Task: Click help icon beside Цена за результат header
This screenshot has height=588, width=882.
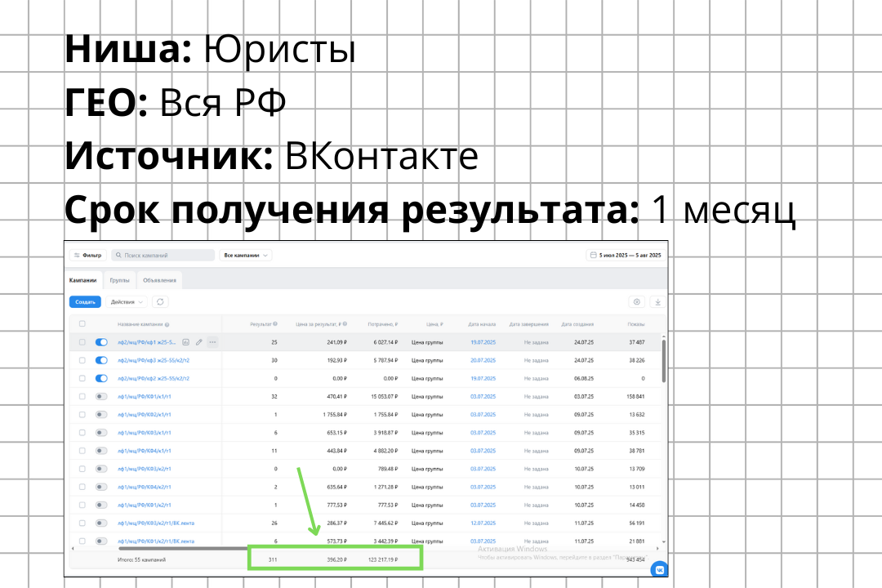Action: tap(345, 324)
